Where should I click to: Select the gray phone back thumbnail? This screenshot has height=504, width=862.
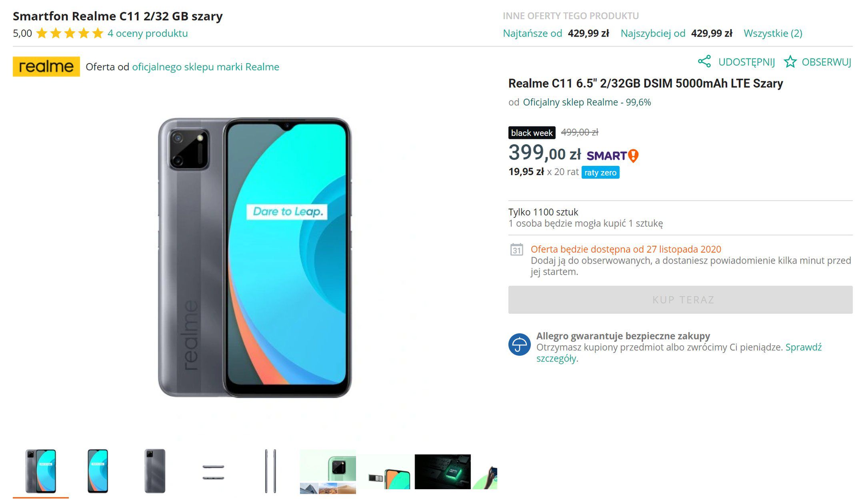(155, 471)
